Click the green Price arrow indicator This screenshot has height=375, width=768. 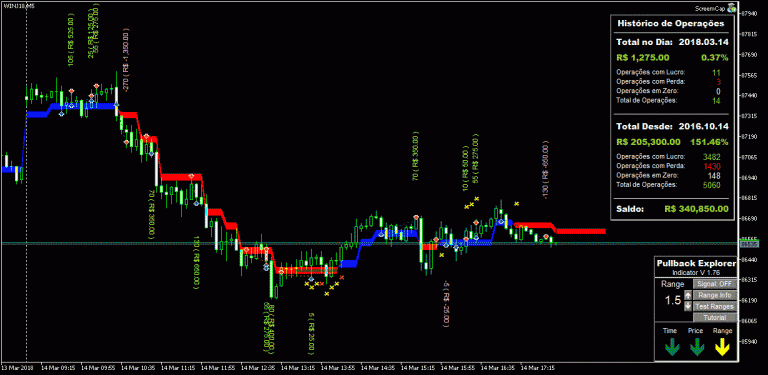click(x=697, y=348)
